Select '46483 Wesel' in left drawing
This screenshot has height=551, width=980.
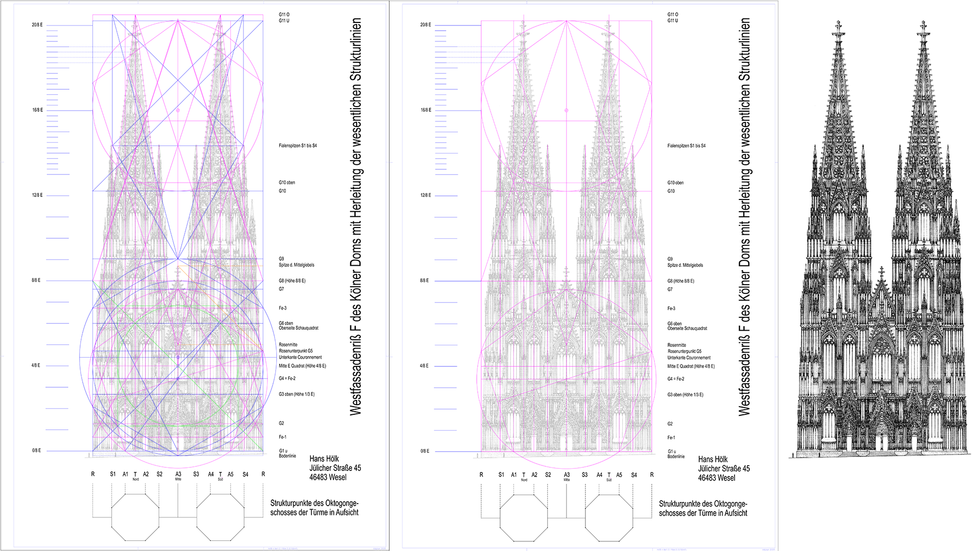click(x=328, y=477)
